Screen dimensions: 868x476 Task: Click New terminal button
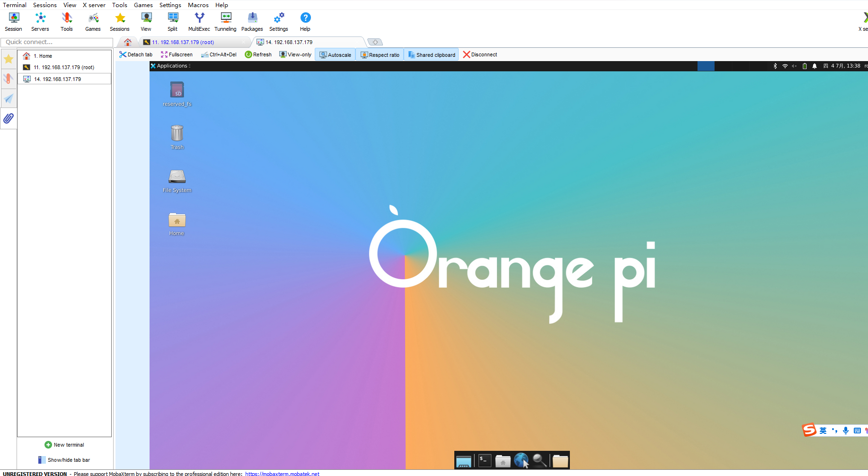click(64, 445)
